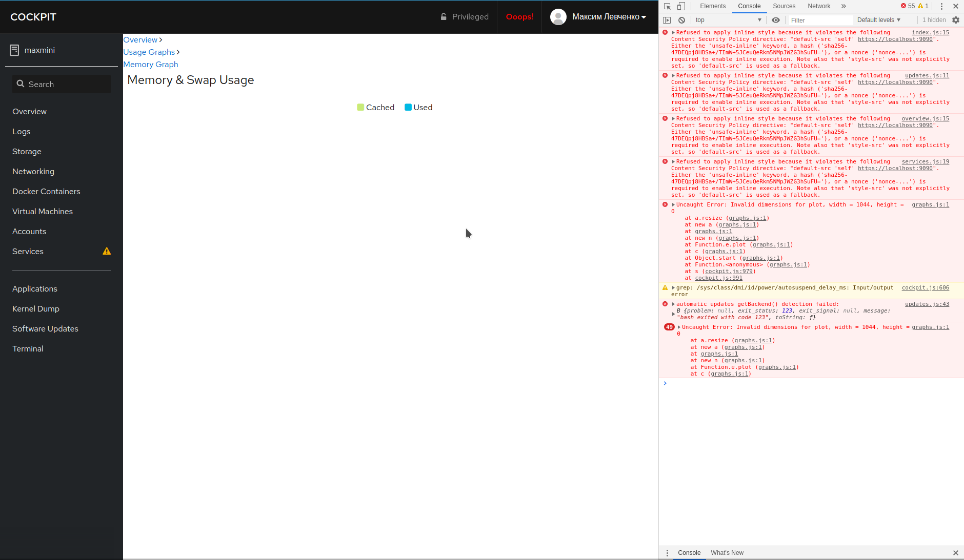964x560 pixels.
Task: Open console settings gear icon
Action: 956,20
